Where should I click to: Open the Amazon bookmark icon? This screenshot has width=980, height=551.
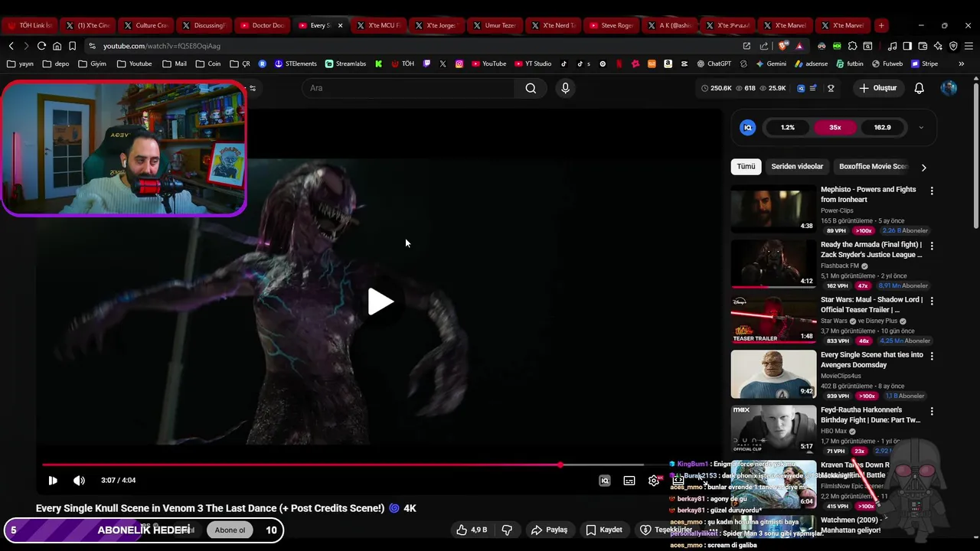coord(668,64)
